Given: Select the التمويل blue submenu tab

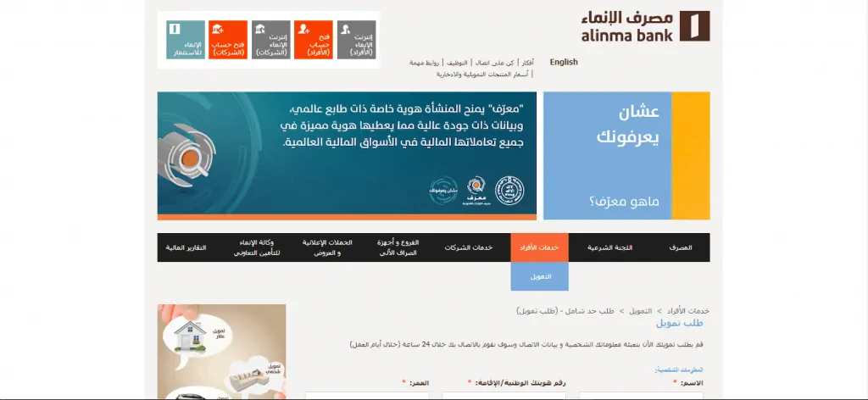Looking at the screenshot, I should click(x=540, y=276).
